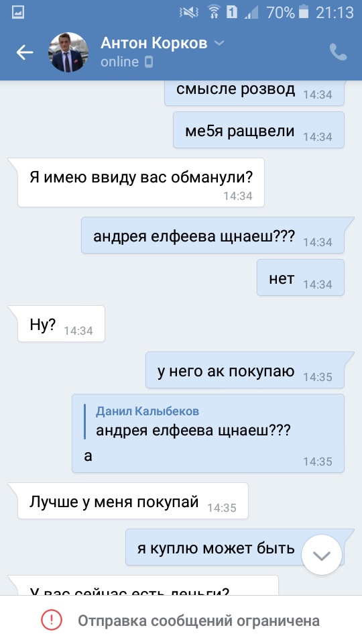Select message 'Я имею ввиду вас обманули?'

point(141,182)
